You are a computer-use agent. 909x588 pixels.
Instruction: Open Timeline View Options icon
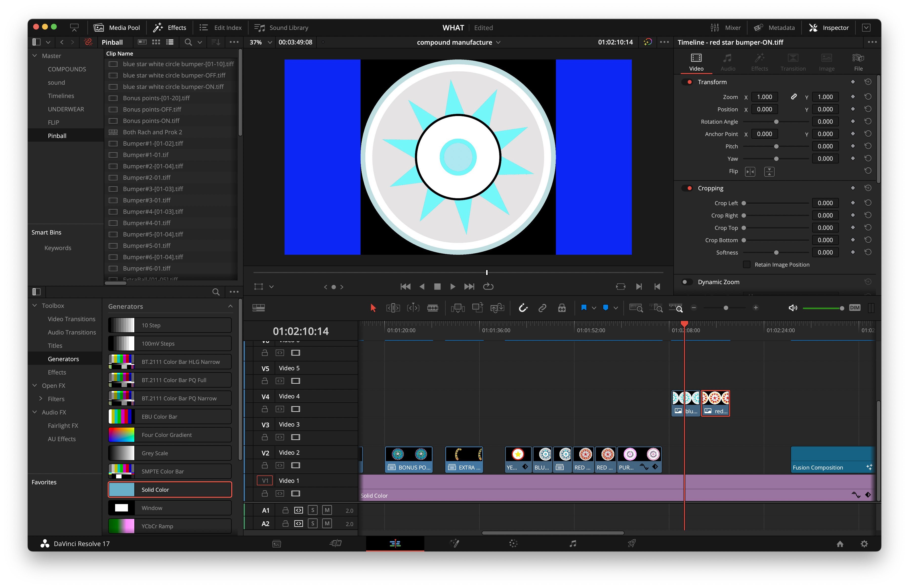259,308
